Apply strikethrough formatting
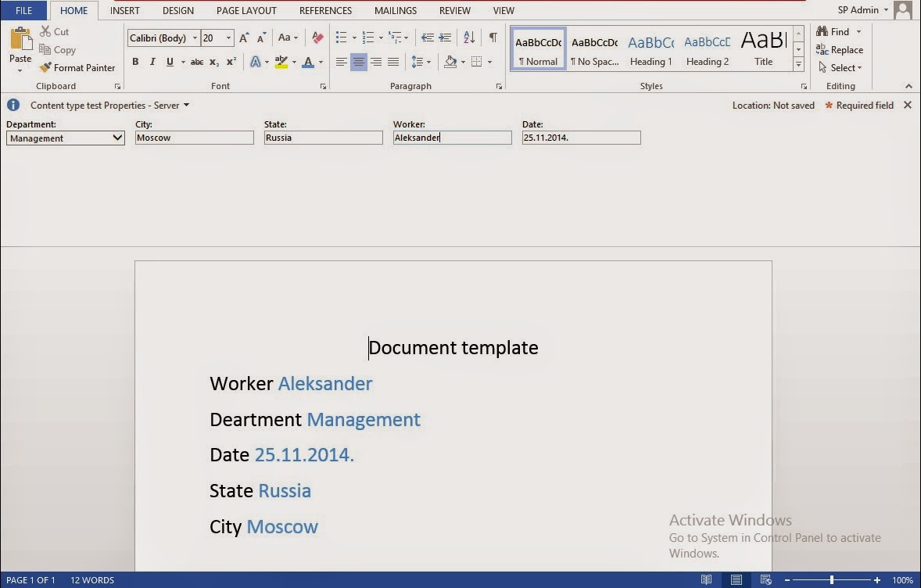The image size is (921, 588). (x=197, y=62)
